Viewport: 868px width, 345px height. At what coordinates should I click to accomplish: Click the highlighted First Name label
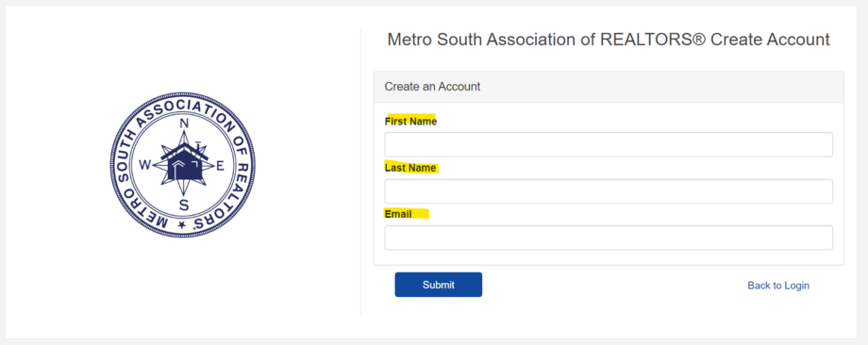point(410,122)
